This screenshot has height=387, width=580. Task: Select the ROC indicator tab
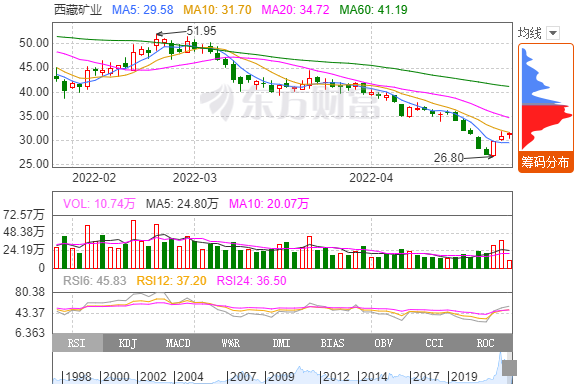(486, 343)
